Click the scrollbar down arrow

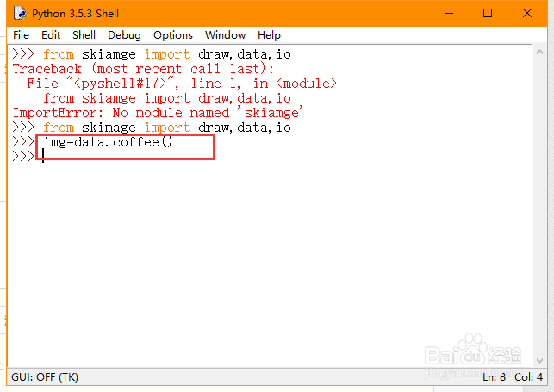(539, 361)
